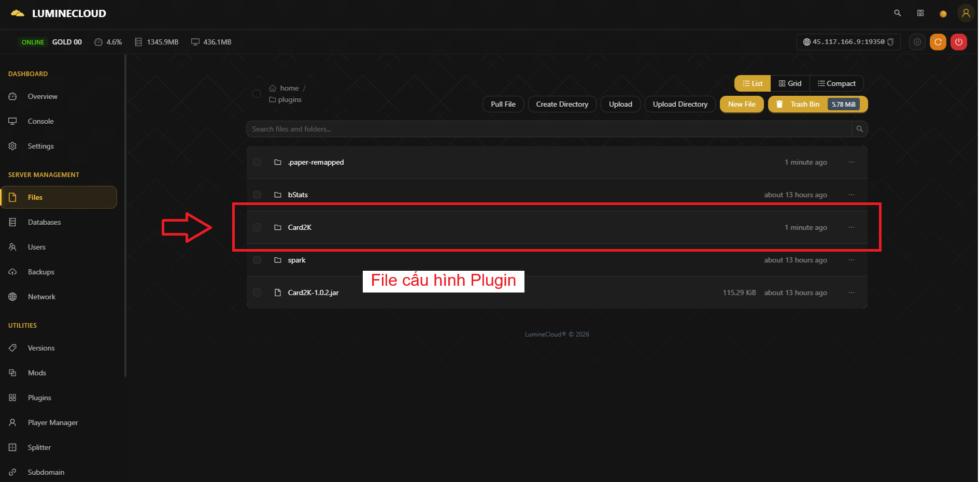This screenshot has height=482, width=980.
Task: Open three-dot menu for .paper-remapped folder
Action: coord(851,162)
